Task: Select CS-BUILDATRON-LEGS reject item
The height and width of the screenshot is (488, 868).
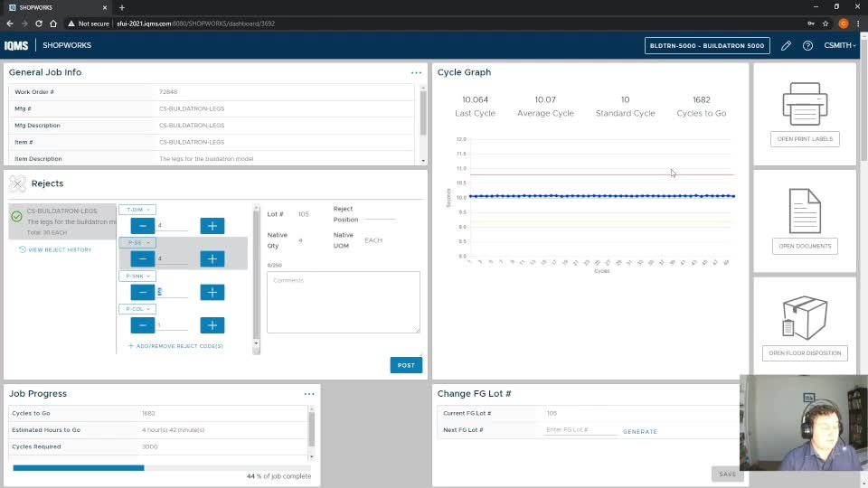Action: pos(62,221)
